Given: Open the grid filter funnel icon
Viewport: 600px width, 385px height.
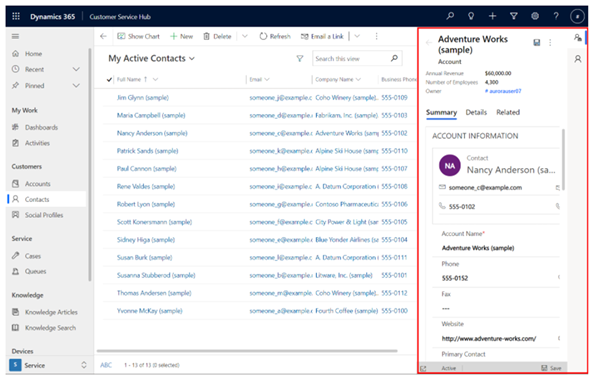Looking at the screenshot, I should click(300, 59).
